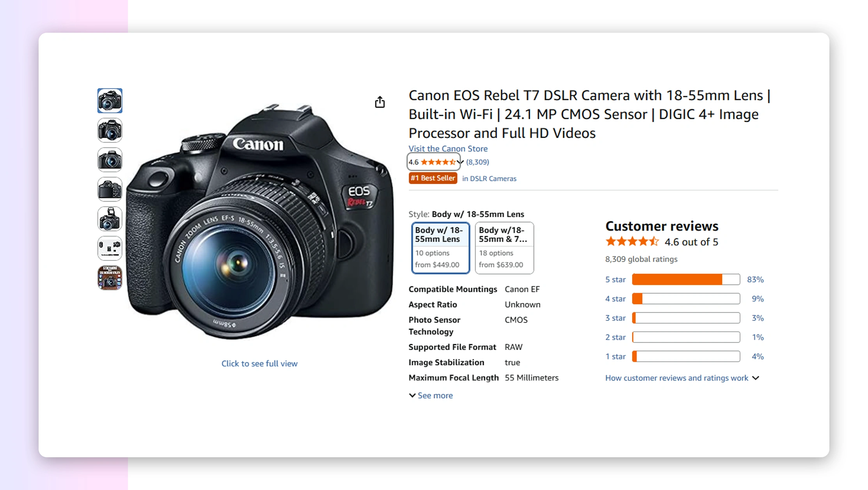Click the main camera image for full view
Image resolution: width=868 pixels, height=490 pixels.
(259, 222)
